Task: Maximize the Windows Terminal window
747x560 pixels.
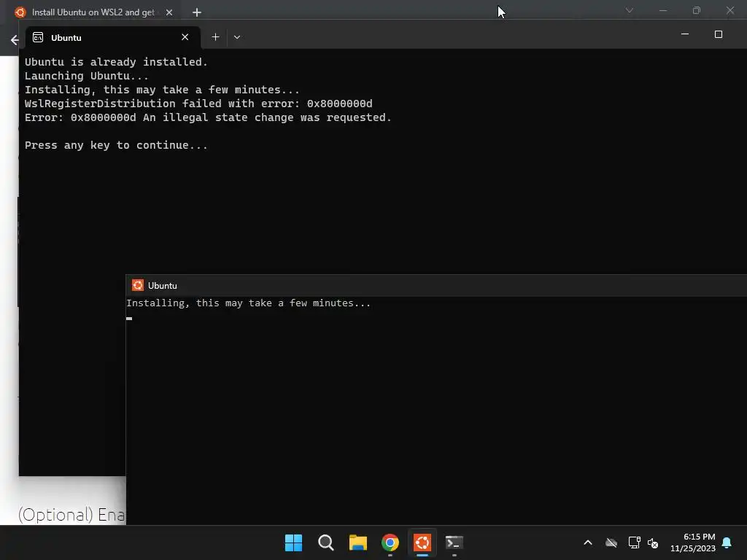Action: [x=719, y=34]
